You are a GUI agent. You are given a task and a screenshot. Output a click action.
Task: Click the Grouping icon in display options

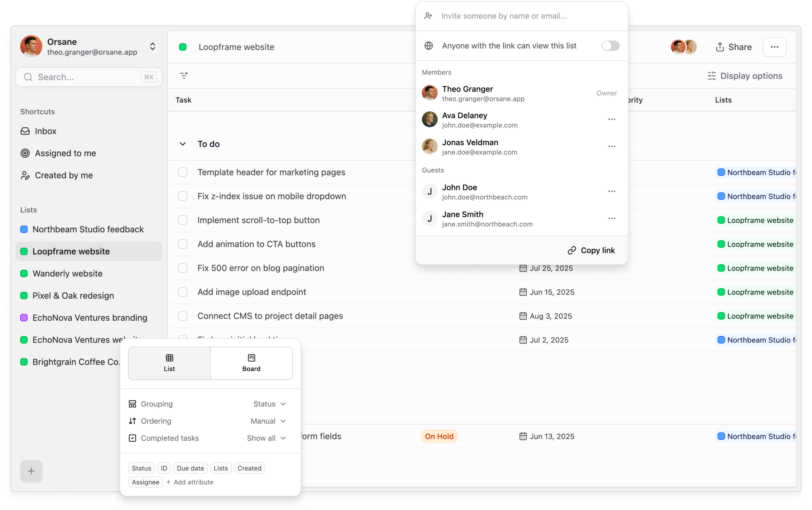tap(133, 404)
